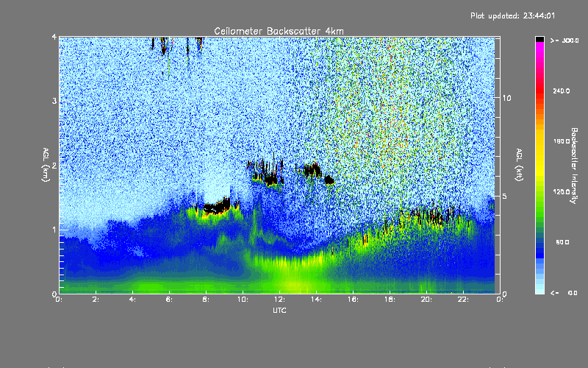Click the red band of the colorbar

539,90
